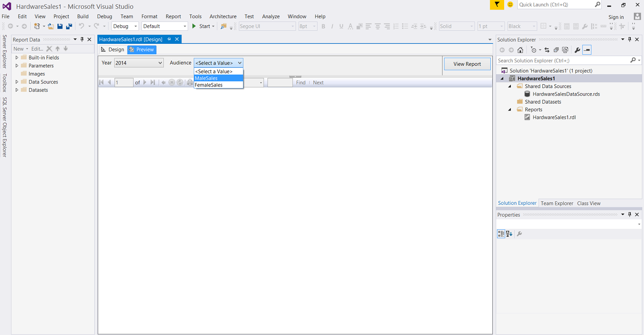Click the feedback smiley face icon
Viewport: 644px width, 335px height.
tap(510, 5)
